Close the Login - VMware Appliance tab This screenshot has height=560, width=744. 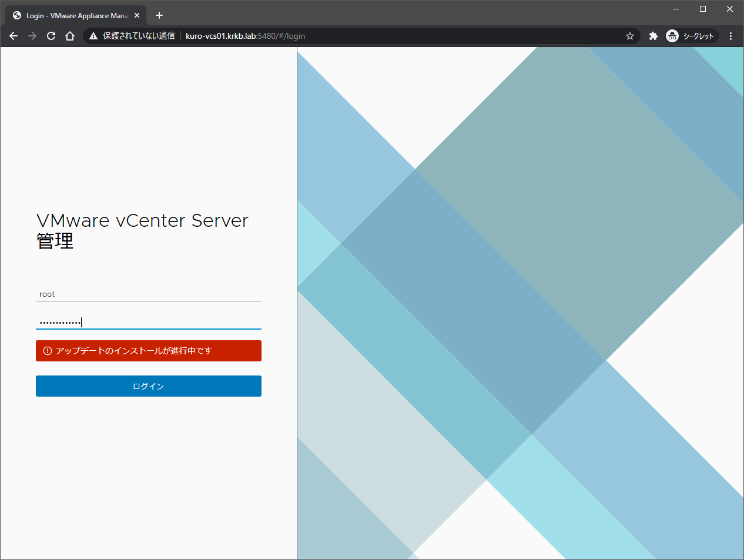tap(137, 15)
